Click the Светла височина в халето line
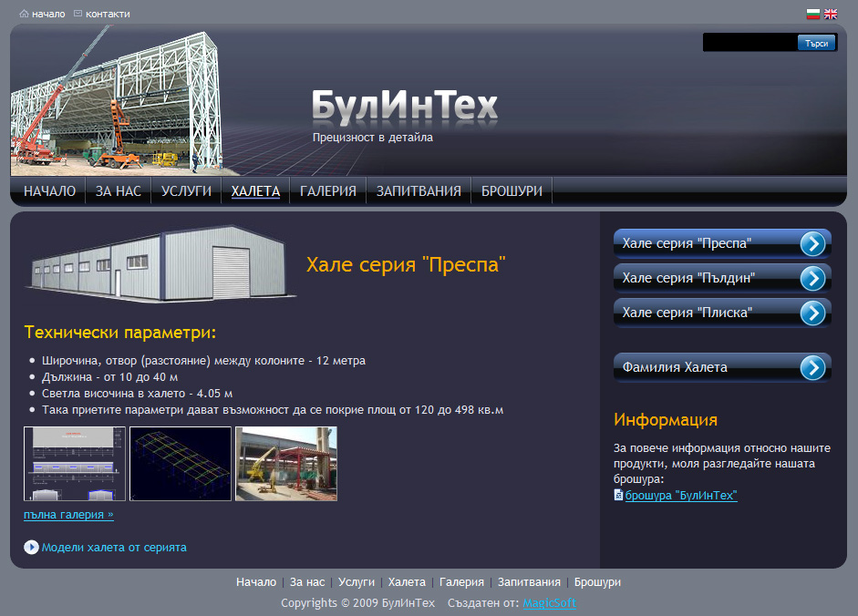 [138, 394]
